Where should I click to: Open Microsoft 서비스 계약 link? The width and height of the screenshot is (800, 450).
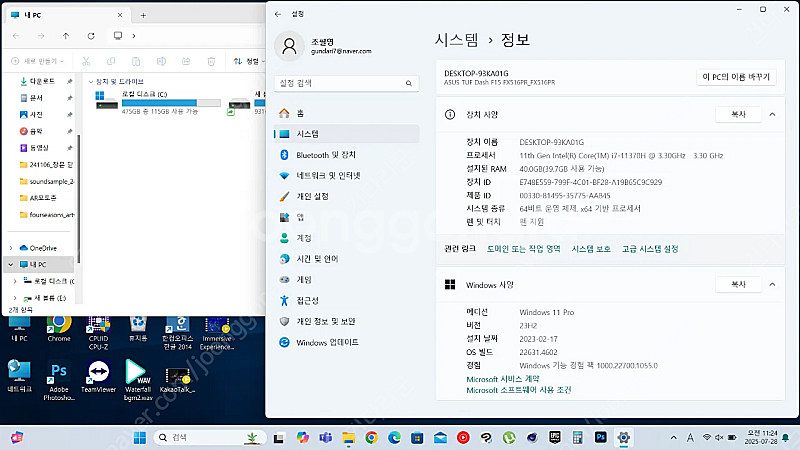[503, 379]
